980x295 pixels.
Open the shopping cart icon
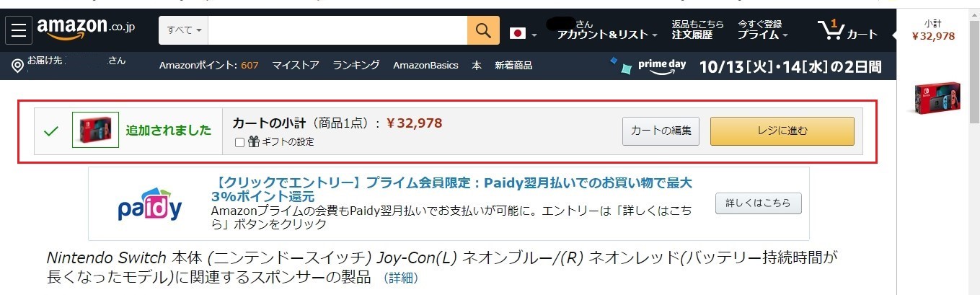pos(831,30)
